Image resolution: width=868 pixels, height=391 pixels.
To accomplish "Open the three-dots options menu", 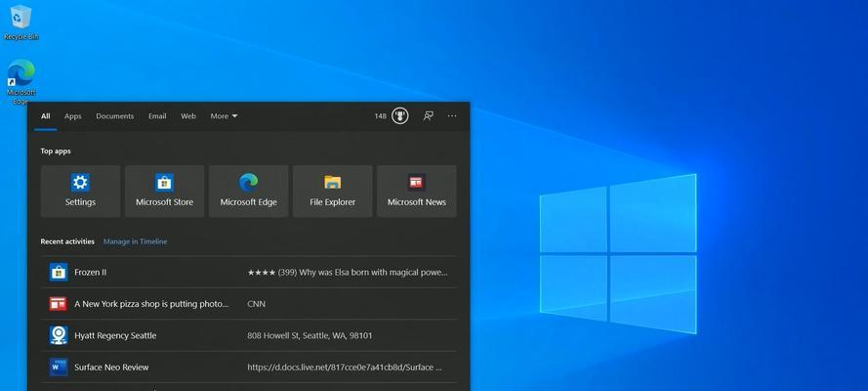I will click(452, 115).
